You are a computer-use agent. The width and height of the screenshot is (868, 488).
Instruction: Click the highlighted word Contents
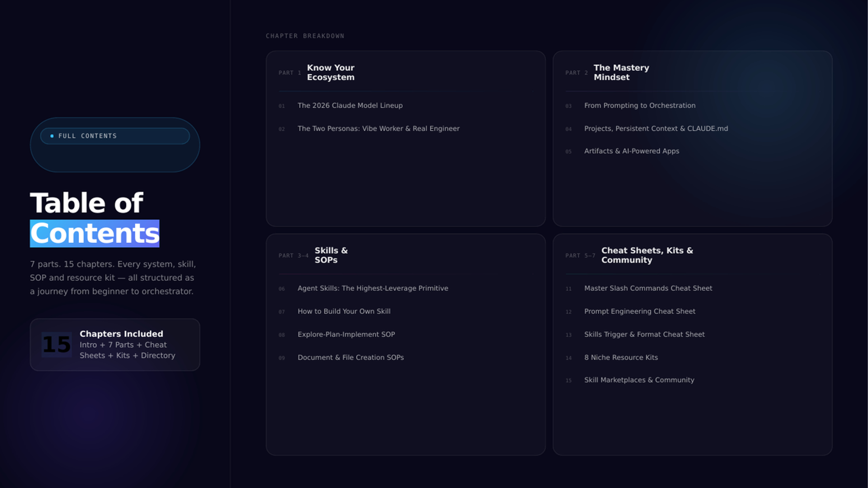[95, 233]
